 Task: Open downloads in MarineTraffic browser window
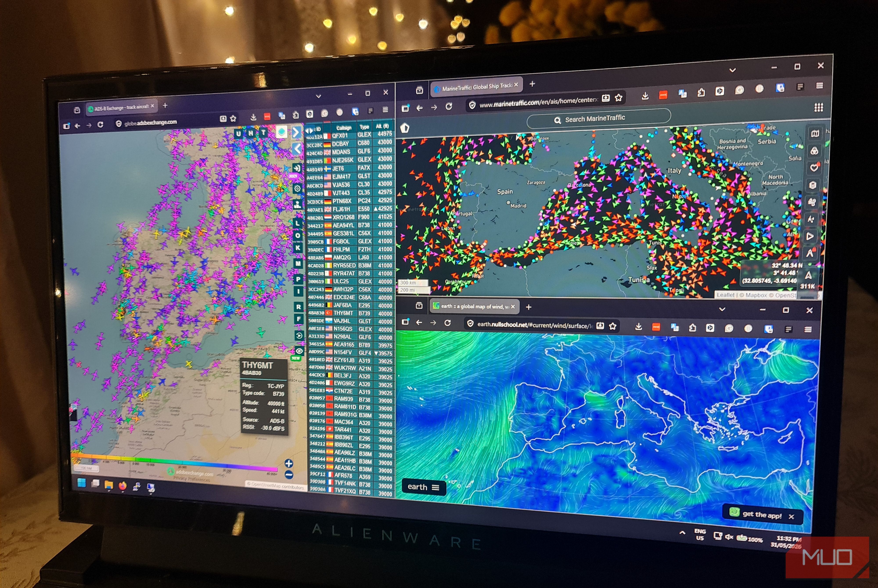click(x=645, y=96)
